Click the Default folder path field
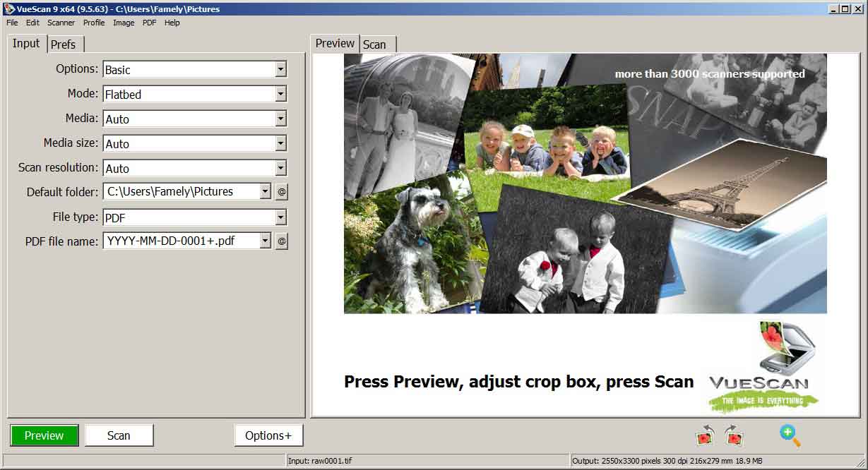The width and height of the screenshot is (868, 470). (x=182, y=191)
